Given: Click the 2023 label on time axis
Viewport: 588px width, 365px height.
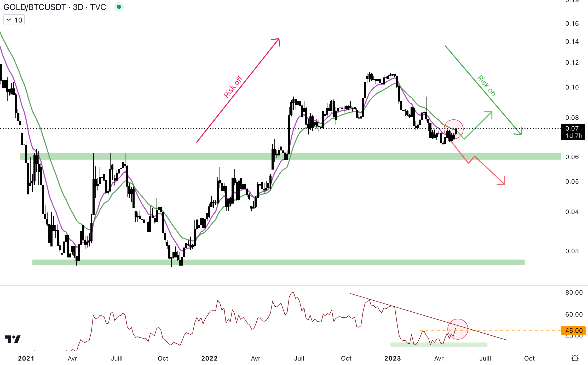Looking at the screenshot, I should 393,358.
